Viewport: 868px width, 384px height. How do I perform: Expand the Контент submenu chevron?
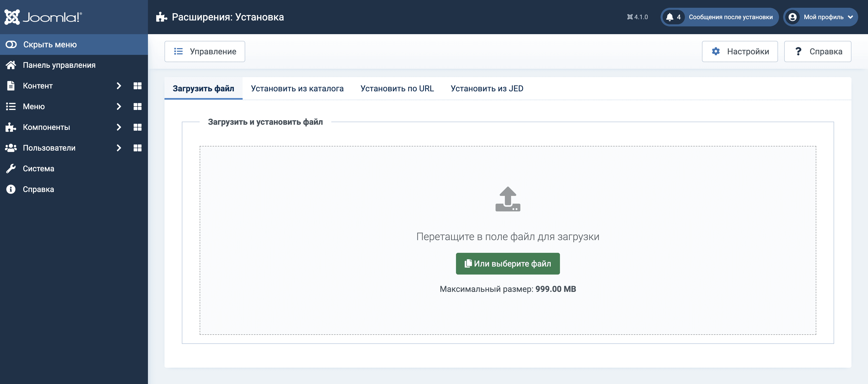click(x=119, y=86)
